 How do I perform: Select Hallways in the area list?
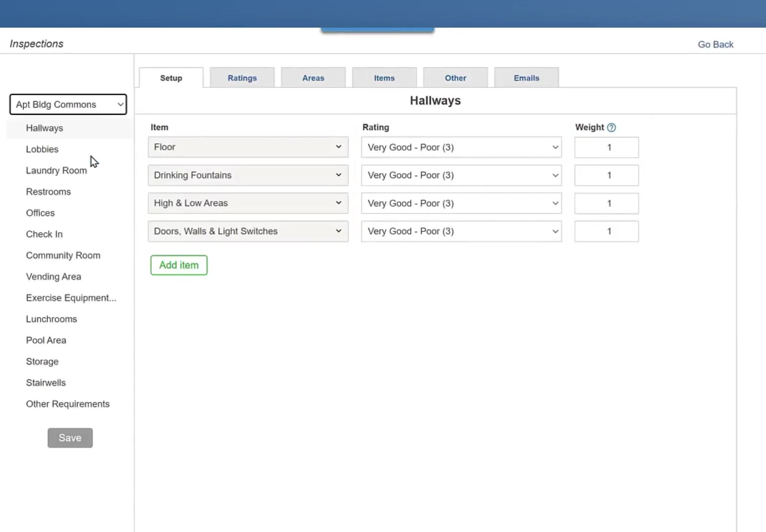coord(45,128)
